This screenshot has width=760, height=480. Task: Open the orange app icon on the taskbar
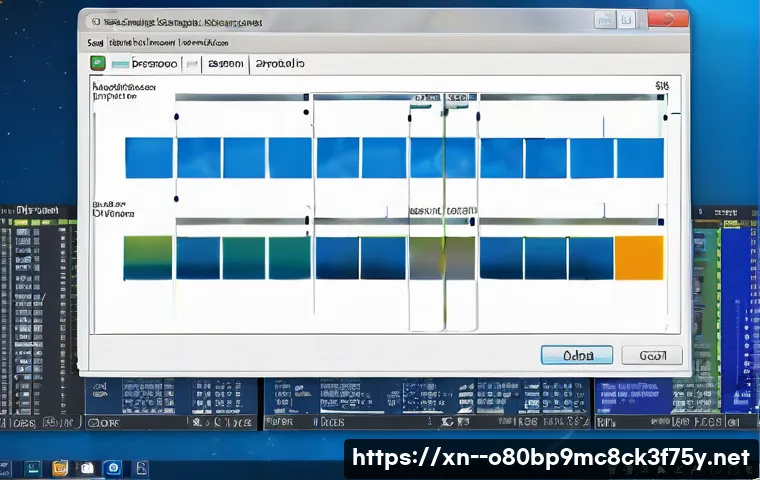click(x=60, y=467)
